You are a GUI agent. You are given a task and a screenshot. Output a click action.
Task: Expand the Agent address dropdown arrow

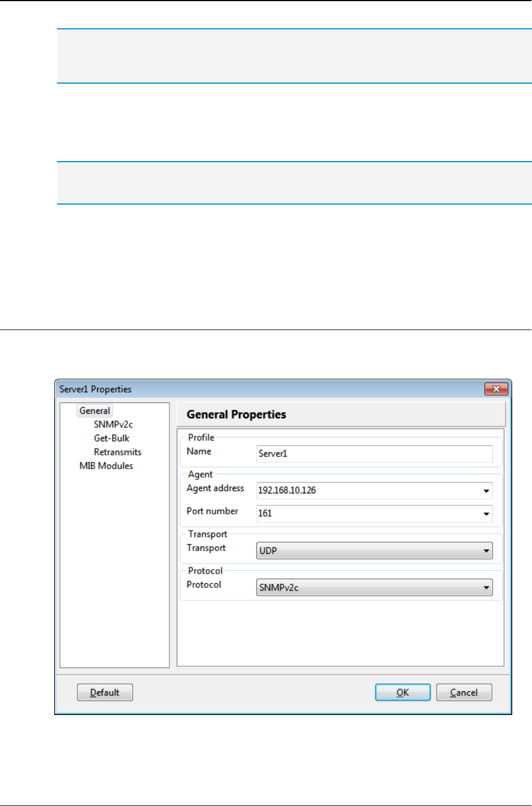click(486, 491)
